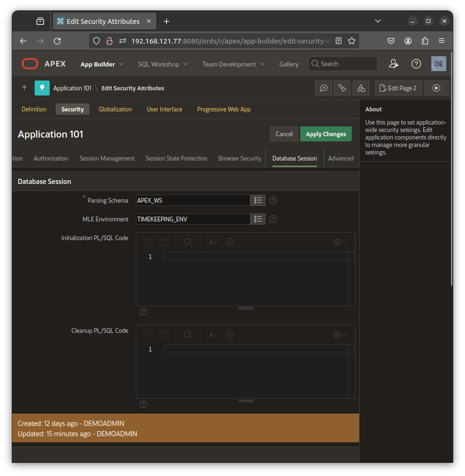Open Shared Components from the toolbar

(x=361, y=88)
